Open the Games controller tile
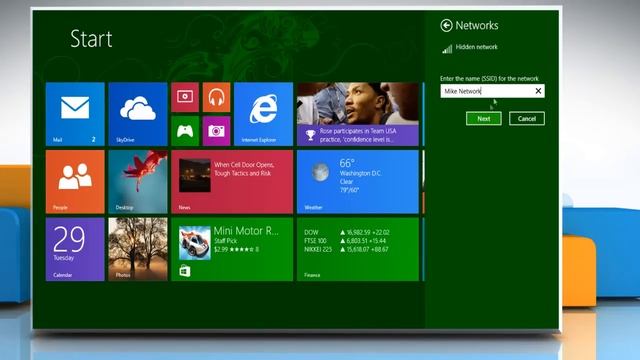The width and height of the screenshot is (640, 360). click(x=185, y=131)
